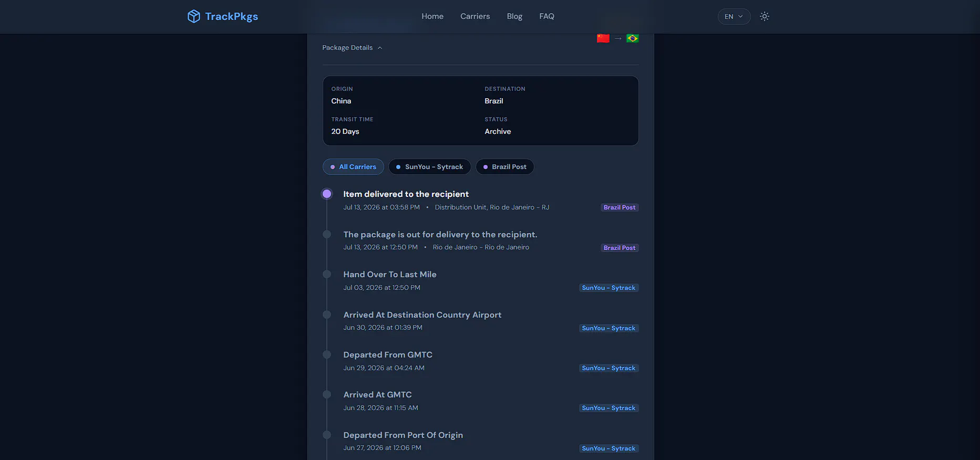
Task: Filter events by Brazil Post
Action: point(504,167)
